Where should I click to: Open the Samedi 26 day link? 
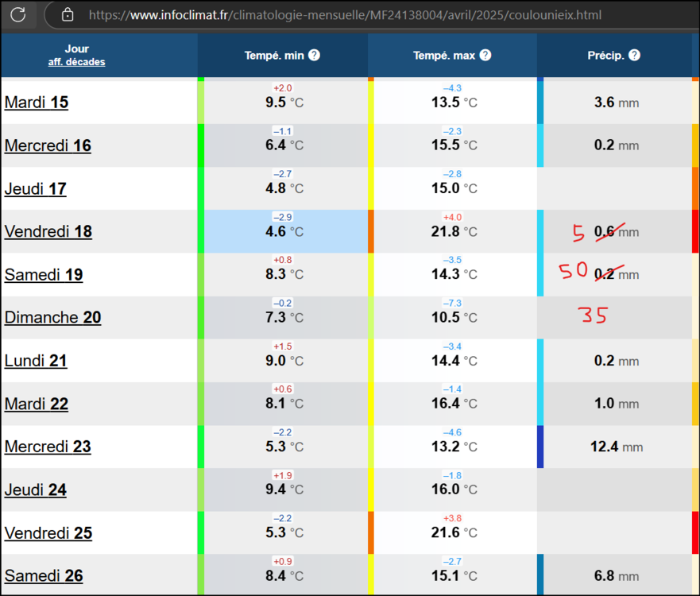click(44, 576)
